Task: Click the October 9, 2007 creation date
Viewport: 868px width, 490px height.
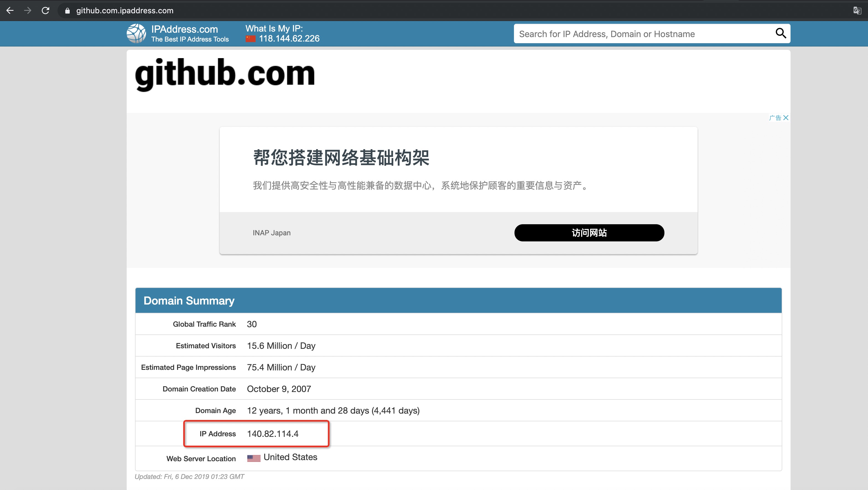Action: pyautogui.click(x=279, y=389)
